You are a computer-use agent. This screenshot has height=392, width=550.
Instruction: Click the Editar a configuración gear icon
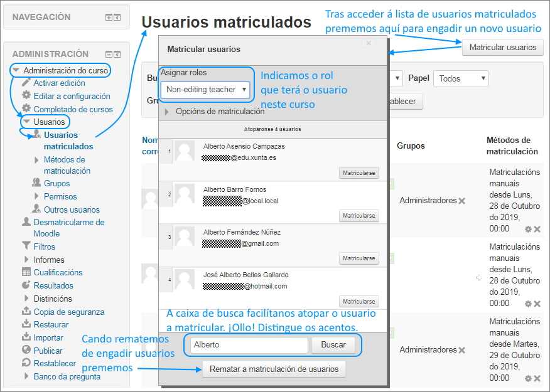tap(26, 95)
